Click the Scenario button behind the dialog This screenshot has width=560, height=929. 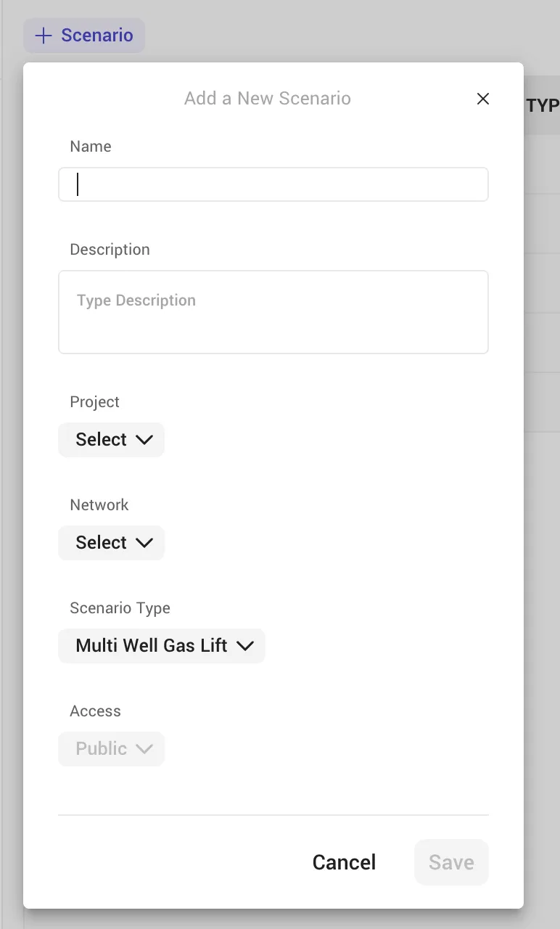(84, 36)
